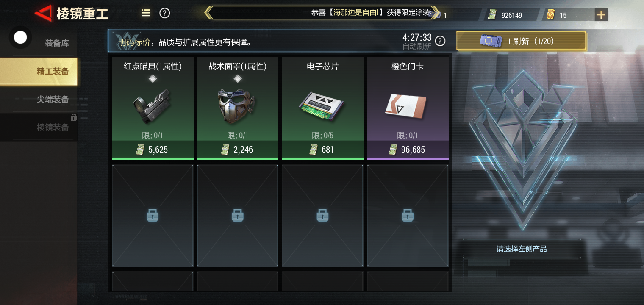Choose the 橙色门卡 item card

408,108
